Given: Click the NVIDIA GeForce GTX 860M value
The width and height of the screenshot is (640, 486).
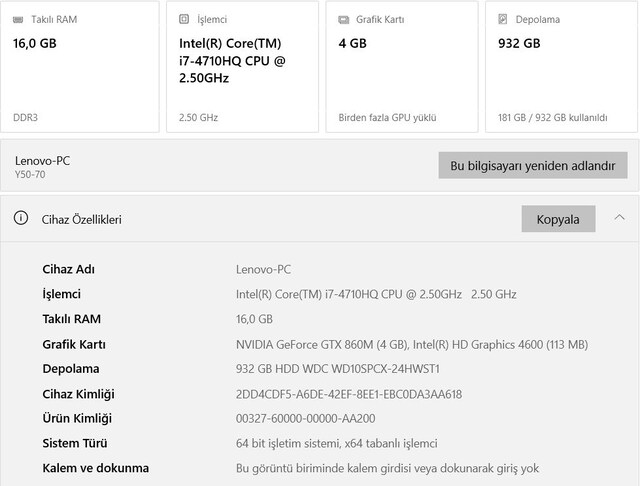Looking at the screenshot, I should coord(412,345).
